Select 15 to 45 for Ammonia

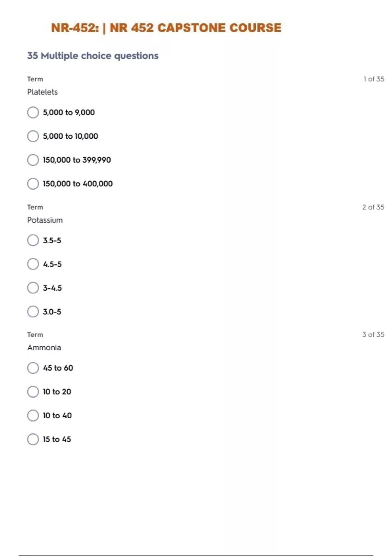(33, 439)
